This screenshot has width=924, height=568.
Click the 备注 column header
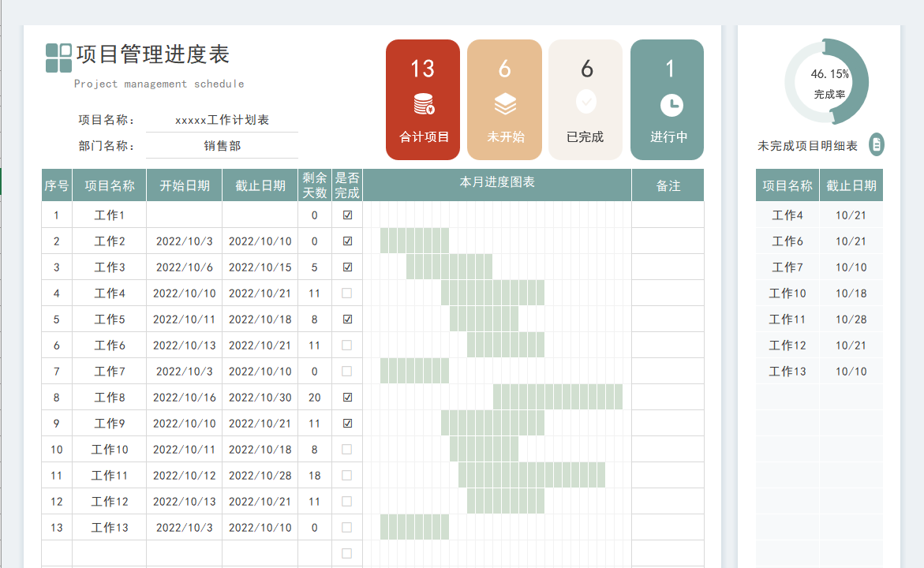tap(668, 185)
